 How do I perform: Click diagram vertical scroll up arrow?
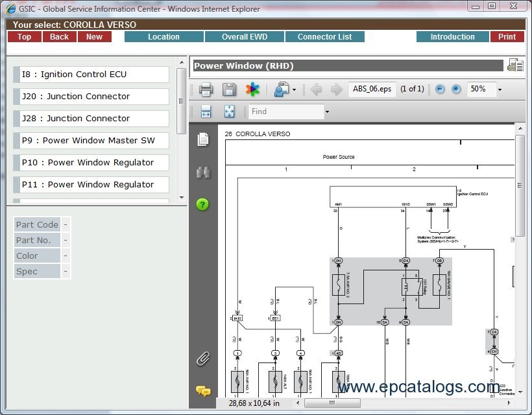point(520,128)
